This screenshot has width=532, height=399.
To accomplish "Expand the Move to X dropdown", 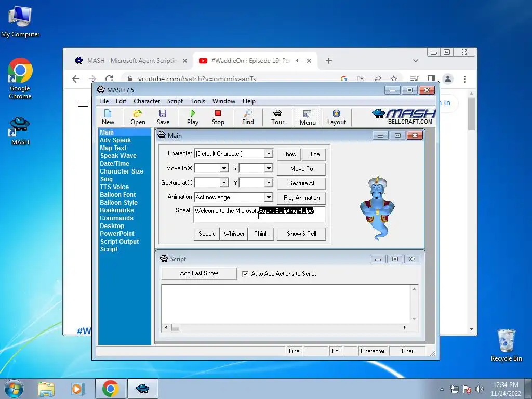I will tap(224, 168).
